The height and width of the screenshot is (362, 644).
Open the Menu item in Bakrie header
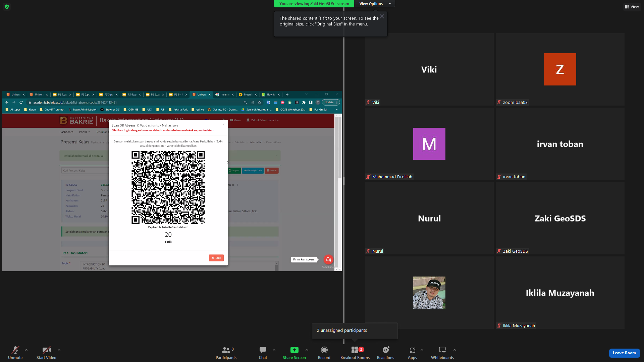click(x=235, y=120)
